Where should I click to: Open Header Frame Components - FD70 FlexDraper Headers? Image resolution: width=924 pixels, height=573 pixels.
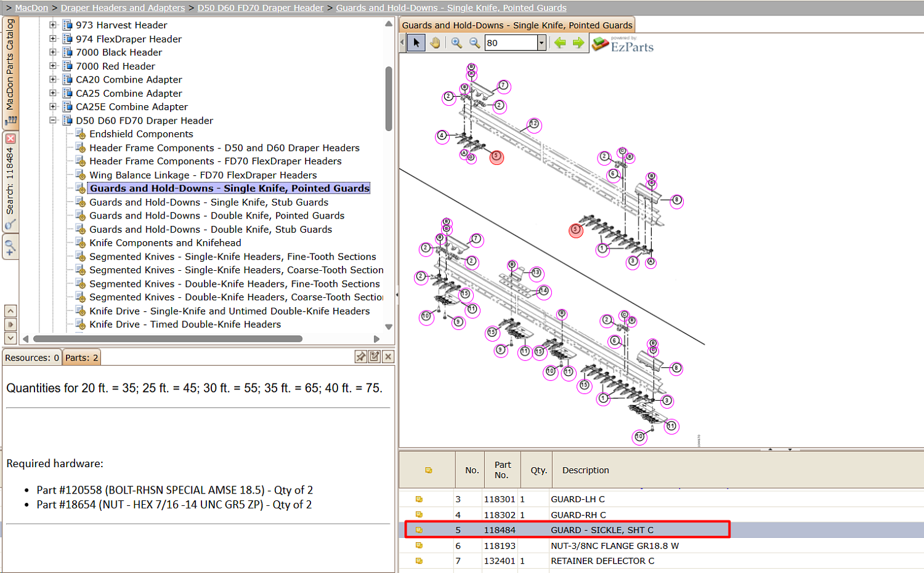[215, 161]
